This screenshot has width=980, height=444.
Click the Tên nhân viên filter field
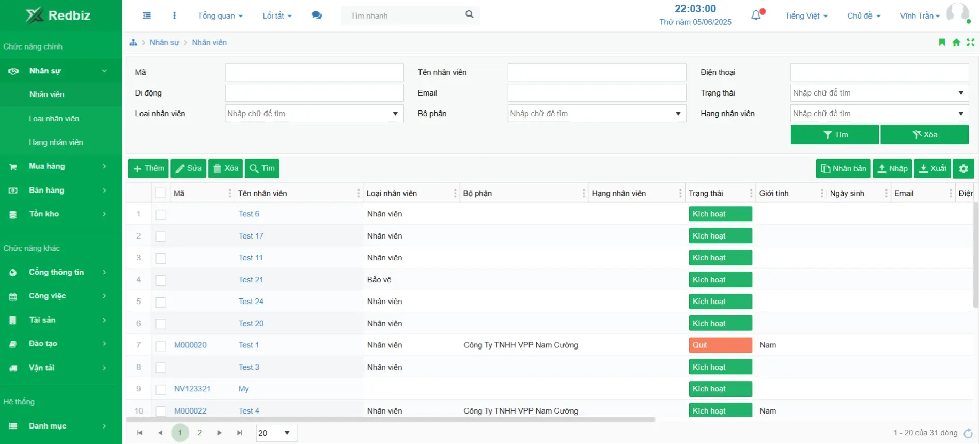coord(597,72)
